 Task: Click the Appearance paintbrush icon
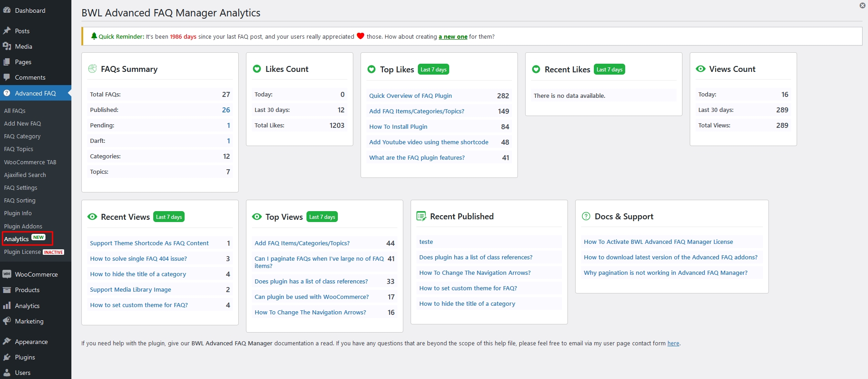point(7,342)
